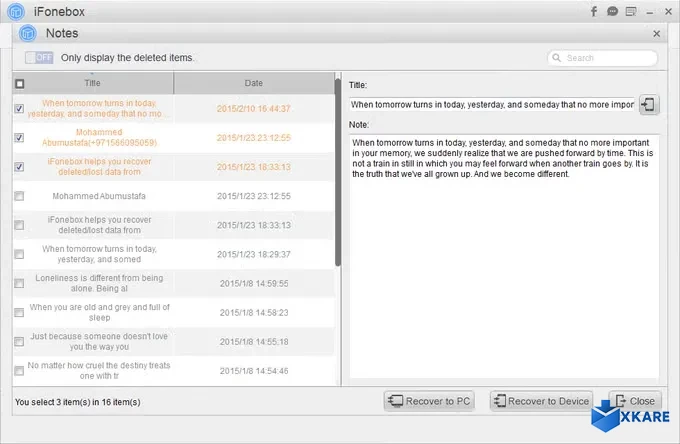
Task: Click the export icon beside Title field
Action: coord(649,104)
